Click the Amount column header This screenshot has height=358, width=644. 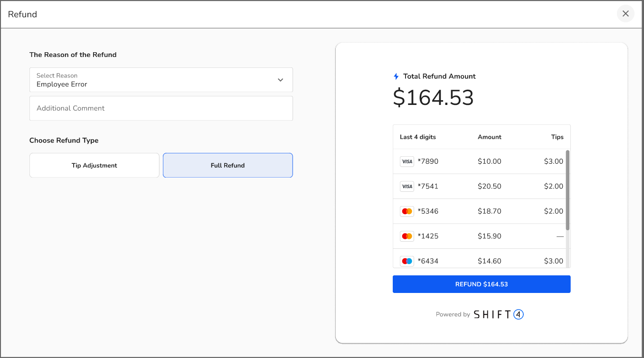point(489,137)
